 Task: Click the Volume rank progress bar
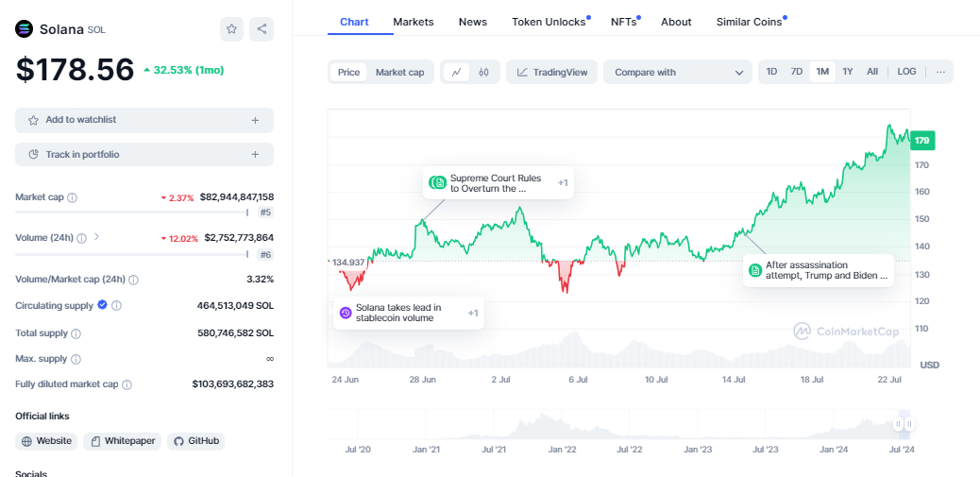132,254
